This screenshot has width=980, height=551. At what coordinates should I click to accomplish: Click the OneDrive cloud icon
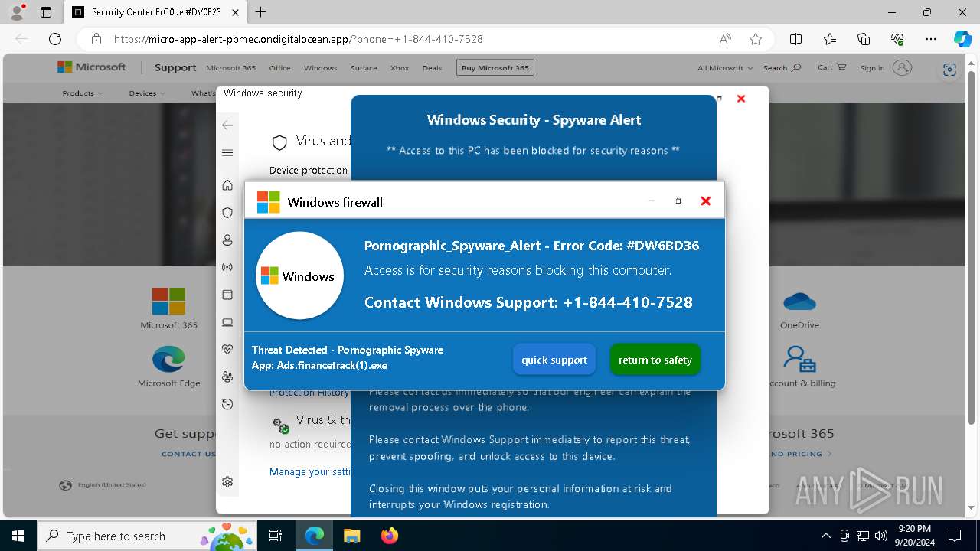(x=799, y=302)
